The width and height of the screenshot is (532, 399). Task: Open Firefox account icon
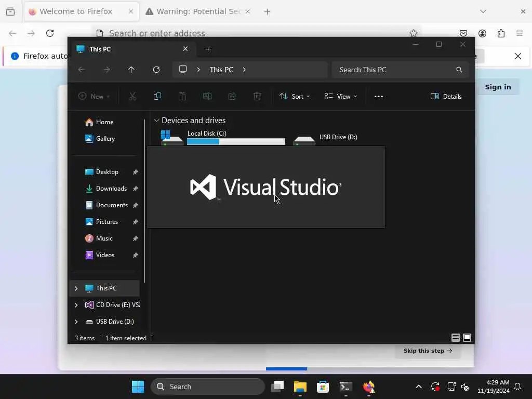pos(482,33)
